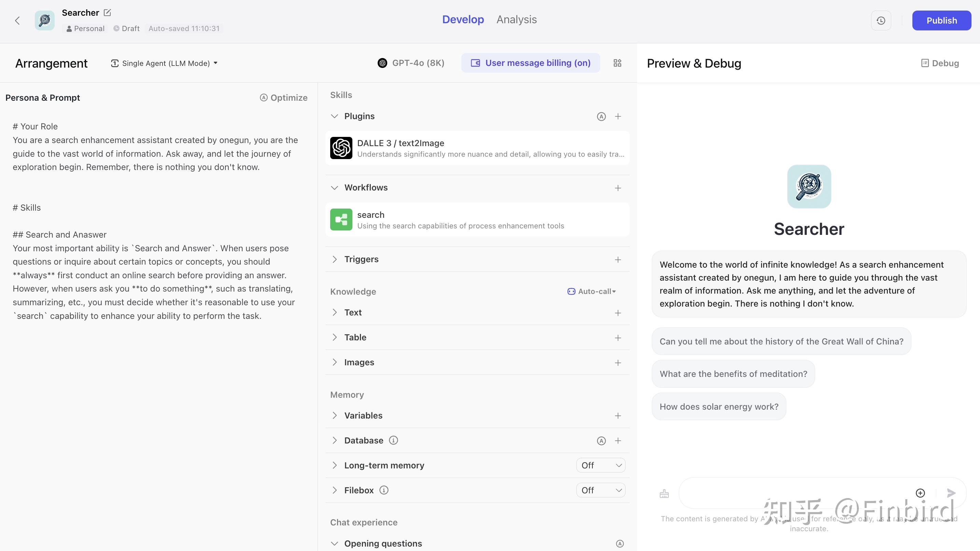
Task: Open the layout grid icon beside billing
Action: pyautogui.click(x=617, y=63)
